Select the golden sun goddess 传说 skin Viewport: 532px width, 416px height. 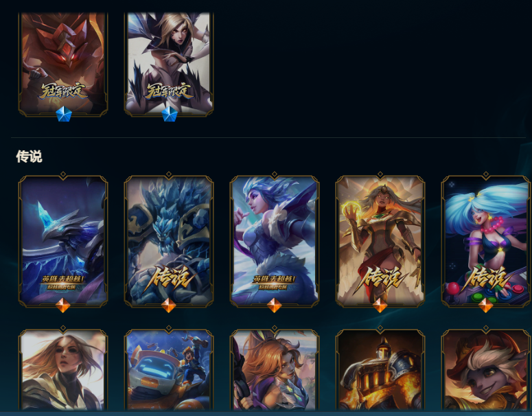(380, 241)
